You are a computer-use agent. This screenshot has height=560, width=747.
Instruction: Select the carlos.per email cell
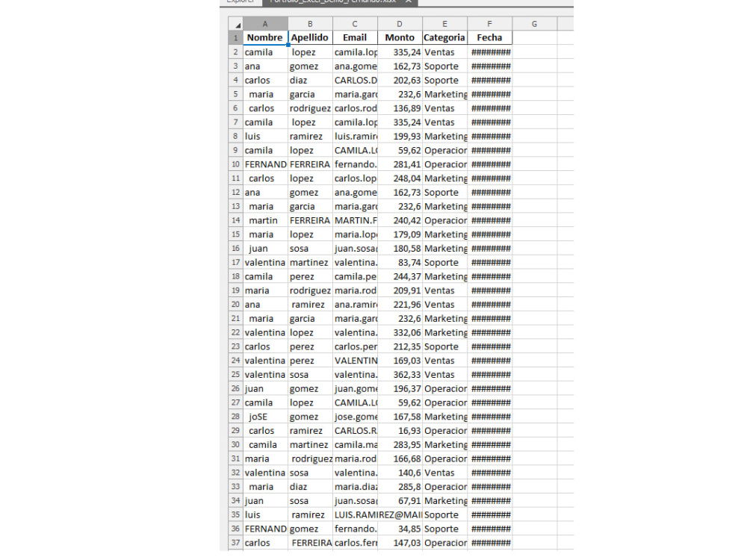pos(355,346)
